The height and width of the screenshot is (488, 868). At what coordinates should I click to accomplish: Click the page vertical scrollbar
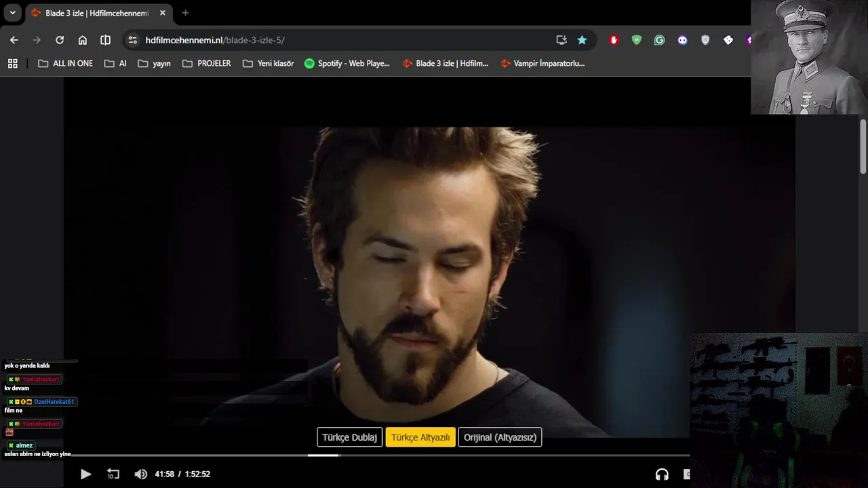pos(863,146)
